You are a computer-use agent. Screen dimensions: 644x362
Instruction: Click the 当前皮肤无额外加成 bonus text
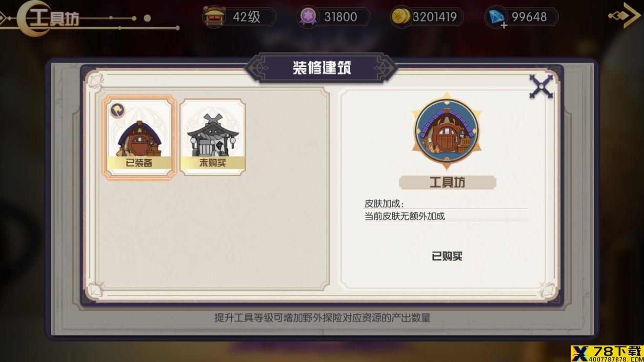tap(404, 216)
